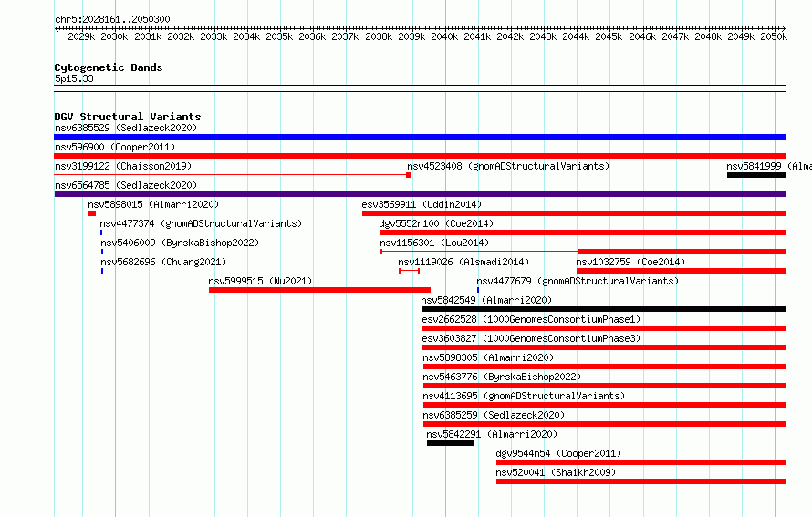
Task: Select the red nsv5999515 variant bar
Action: click(x=319, y=290)
